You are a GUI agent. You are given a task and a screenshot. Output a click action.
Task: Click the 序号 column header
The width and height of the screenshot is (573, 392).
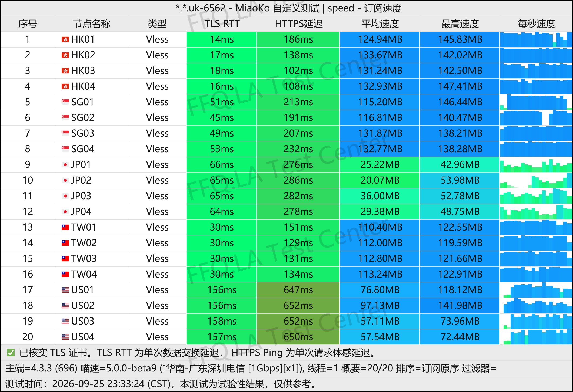(28, 24)
